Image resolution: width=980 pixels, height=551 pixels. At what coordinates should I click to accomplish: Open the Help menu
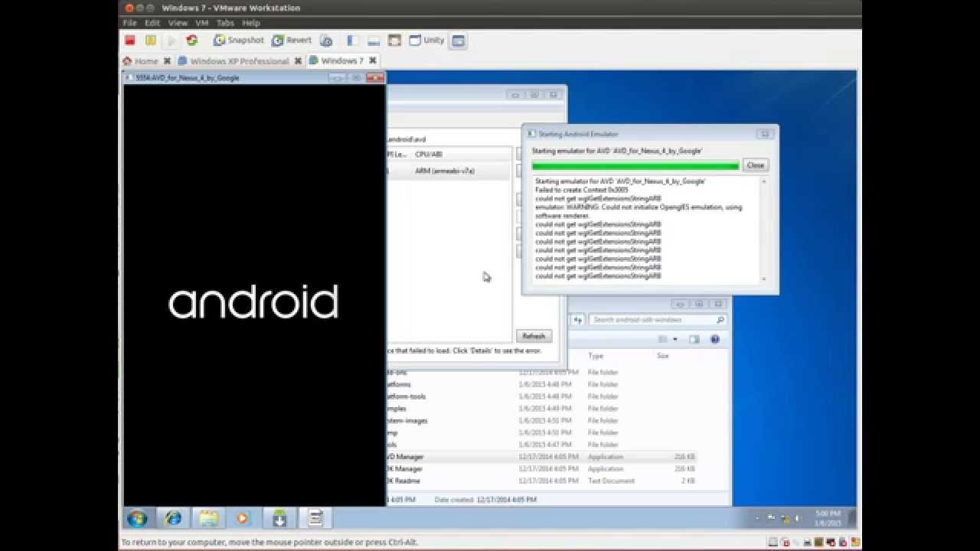tap(251, 23)
